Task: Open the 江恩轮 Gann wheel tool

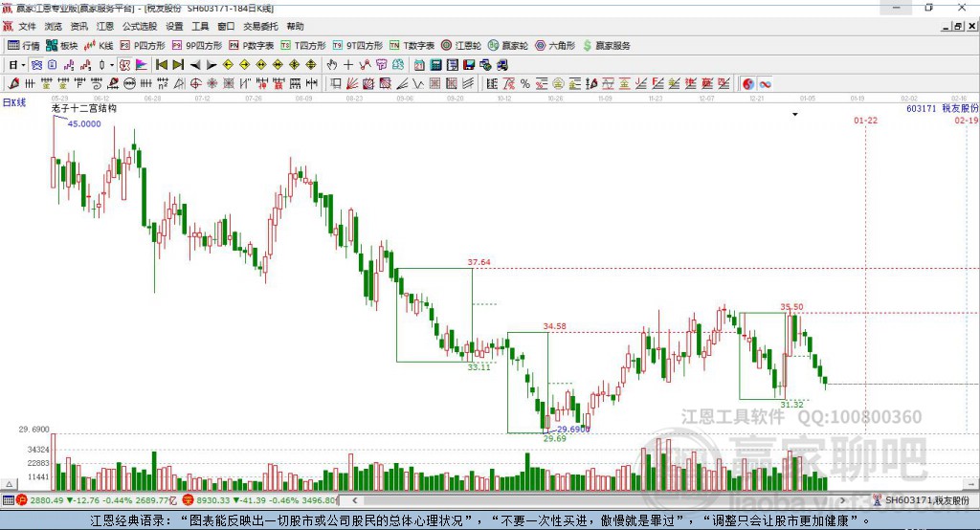Action: [460, 46]
